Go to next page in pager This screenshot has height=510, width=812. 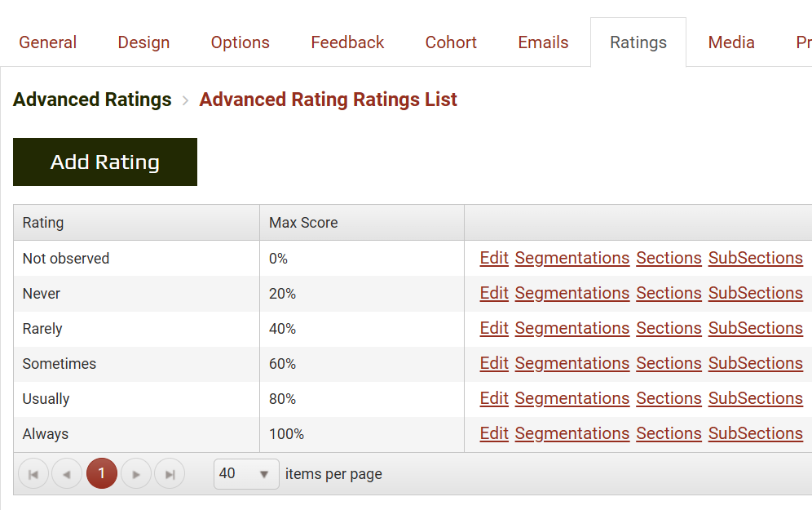coord(136,474)
